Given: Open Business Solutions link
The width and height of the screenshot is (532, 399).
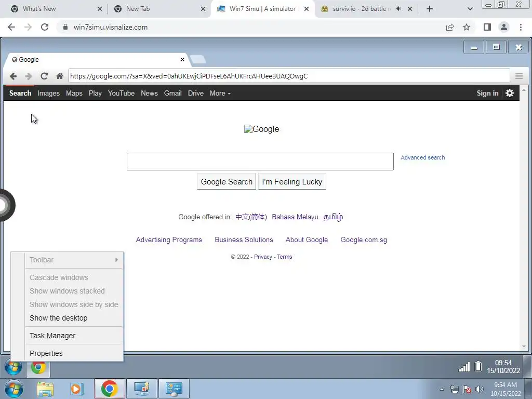Looking at the screenshot, I should click(x=244, y=240).
